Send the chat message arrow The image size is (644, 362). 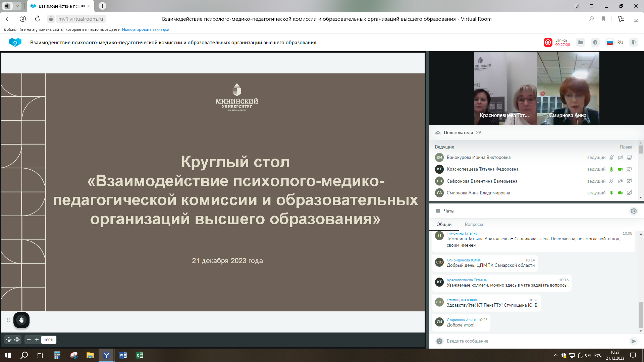click(634, 341)
